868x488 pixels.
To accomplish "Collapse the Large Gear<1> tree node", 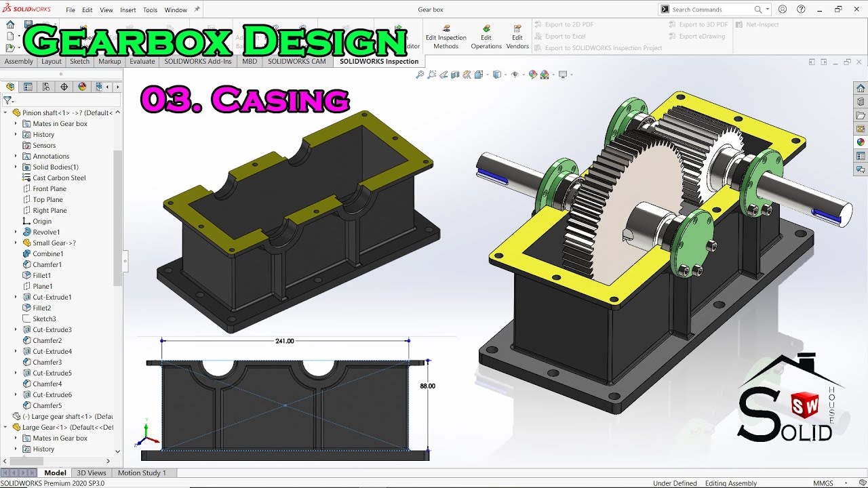I will [x=5, y=427].
